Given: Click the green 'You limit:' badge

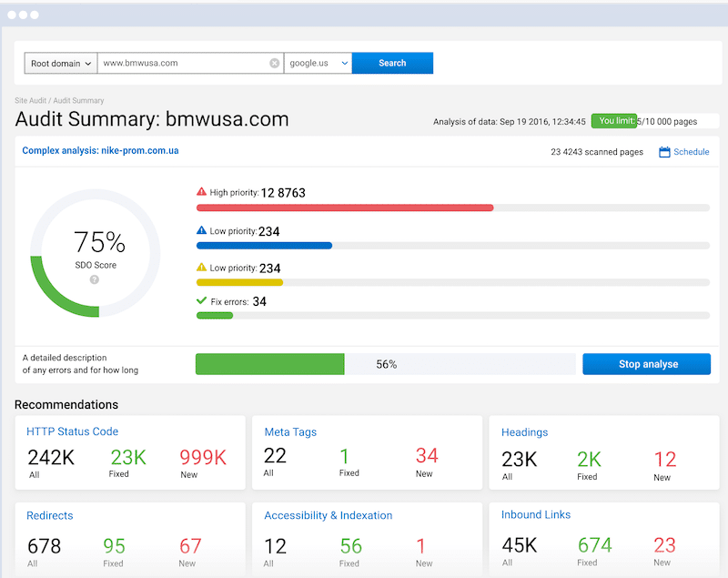Looking at the screenshot, I should pos(614,121).
